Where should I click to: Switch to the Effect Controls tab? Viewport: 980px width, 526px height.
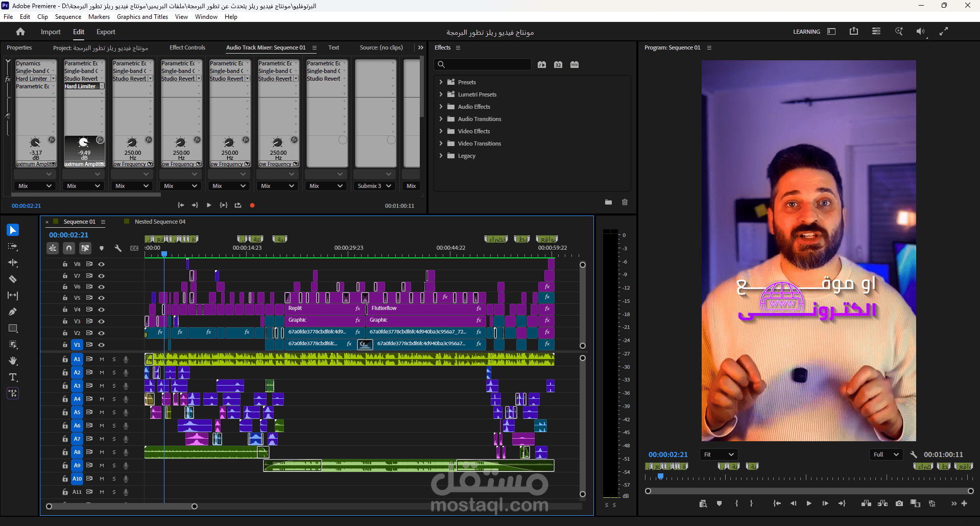[187, 47]
